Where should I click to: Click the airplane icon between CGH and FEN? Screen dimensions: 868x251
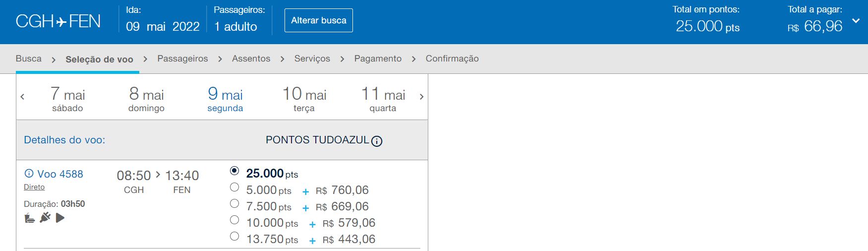coord(61,22)
